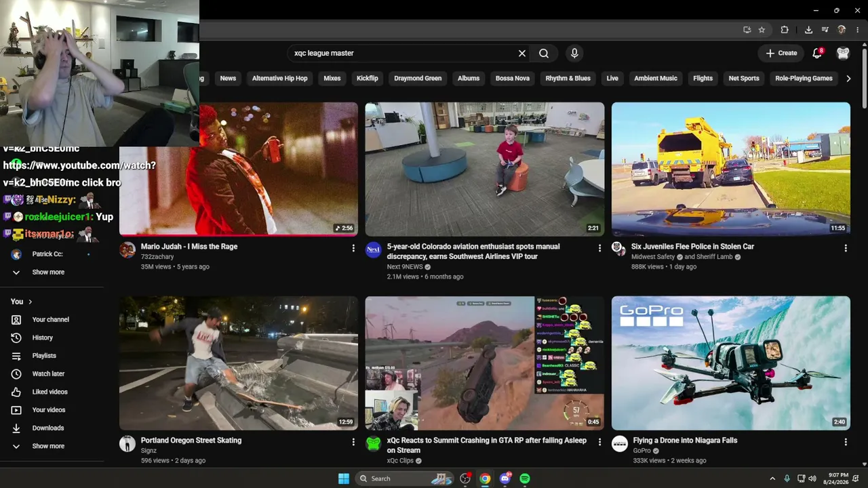Select the Alternative Hip Hop chip

(279, 79)
